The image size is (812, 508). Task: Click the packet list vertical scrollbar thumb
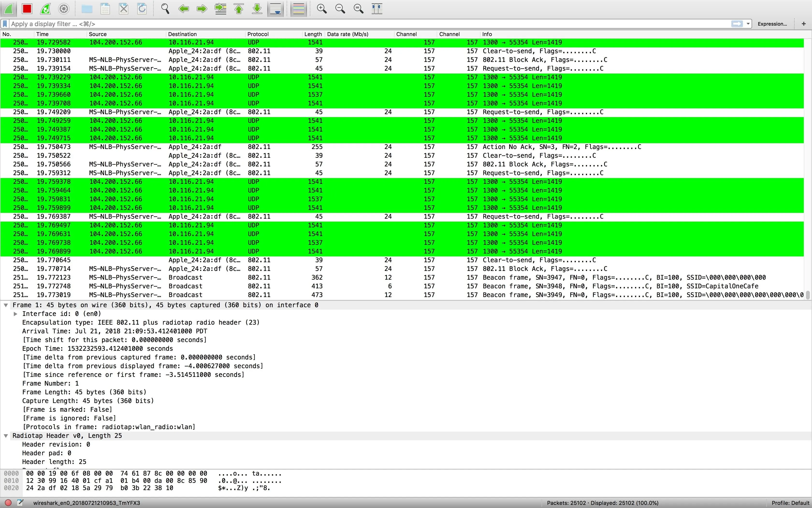(x=808, y=295)
